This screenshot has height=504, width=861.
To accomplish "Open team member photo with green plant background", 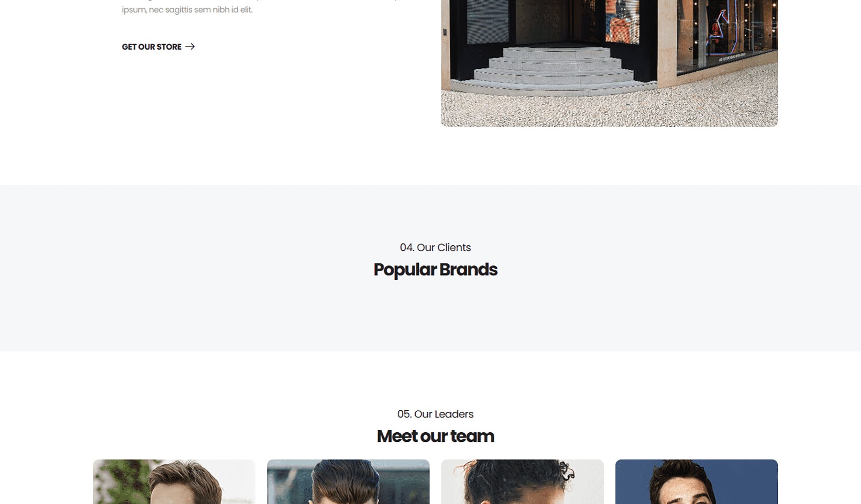I will (x=174, y=482).
